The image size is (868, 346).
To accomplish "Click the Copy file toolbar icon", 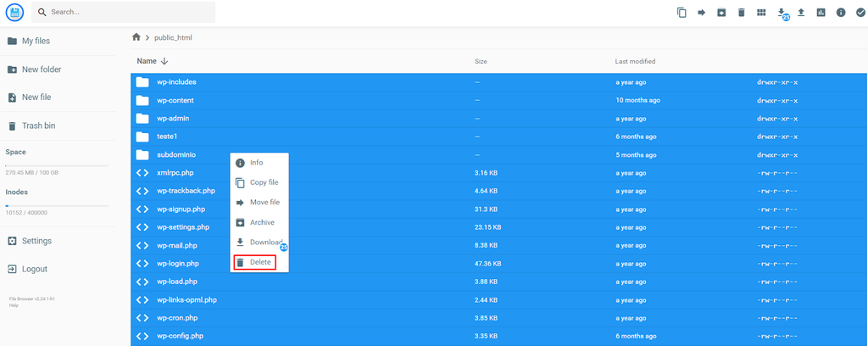I will (682, 12).
